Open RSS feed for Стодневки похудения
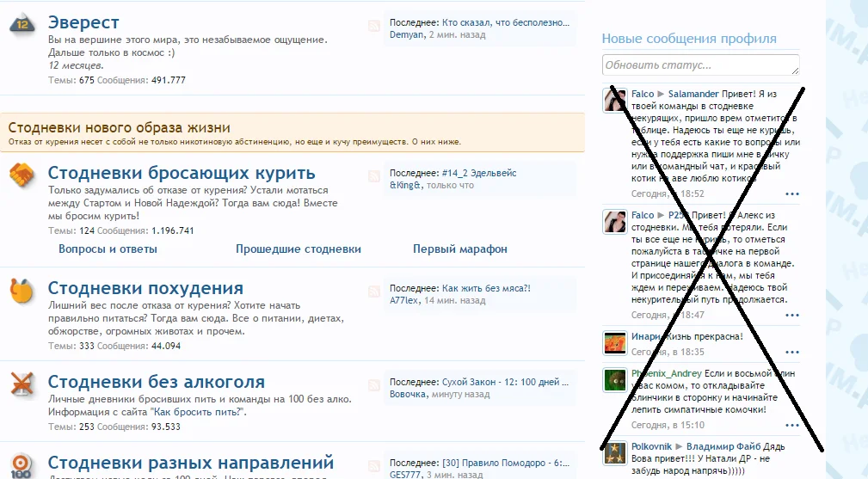Viewport: 868px width, 479px height. (x=374, y=292)
